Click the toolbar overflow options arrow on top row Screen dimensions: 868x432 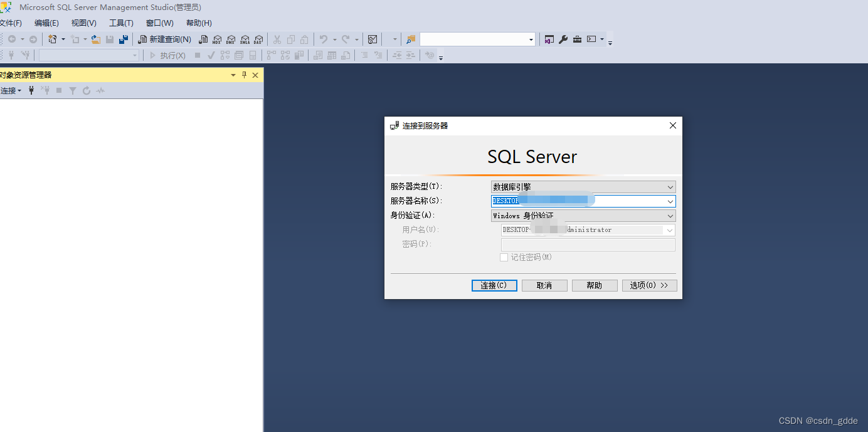[x=610, y=42]
